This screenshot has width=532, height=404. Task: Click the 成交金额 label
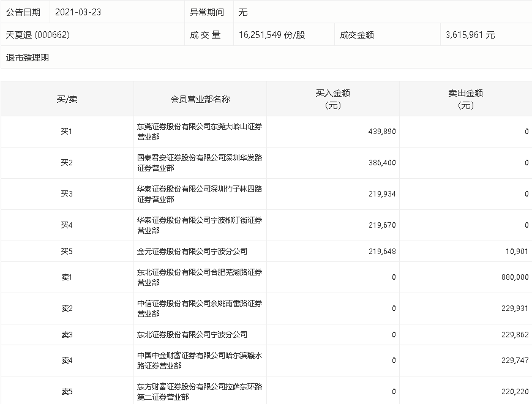coord(356,35)
